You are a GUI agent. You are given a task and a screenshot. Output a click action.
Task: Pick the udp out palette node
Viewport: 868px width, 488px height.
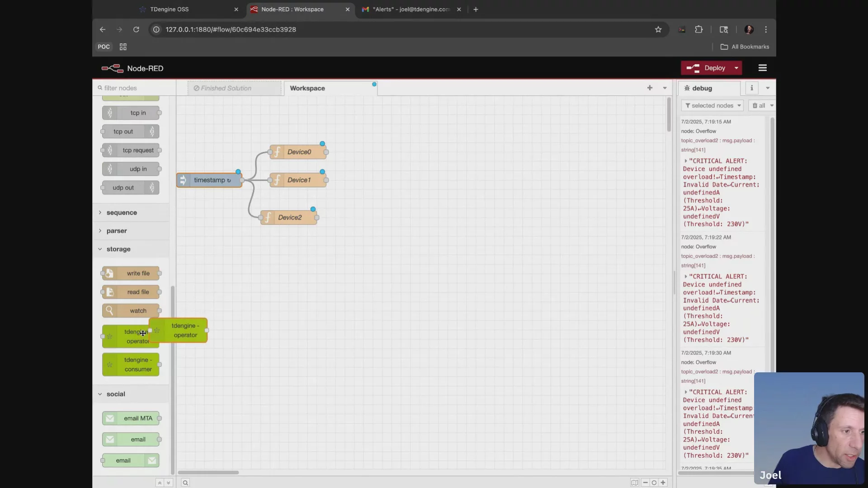pyautogui.click(x=131, y=188)
